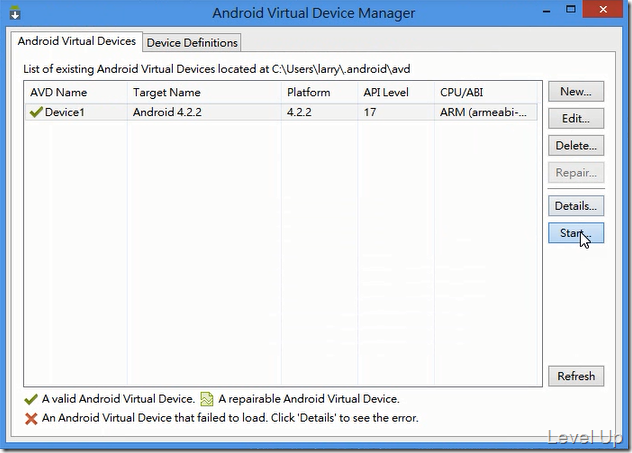Screen dimensions: 632x453
Task: Select the Device1 row name
Action: point(64,112)
